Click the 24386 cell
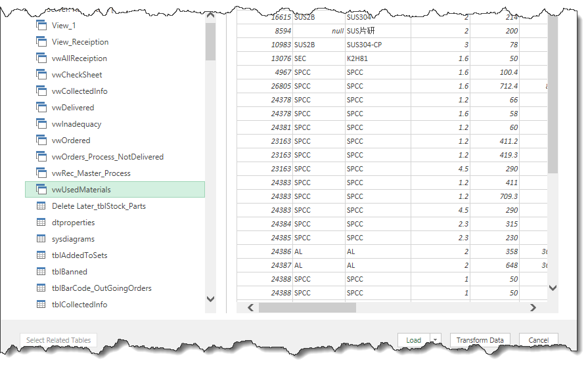This screenshot has width=588, height=369. [x=265, y=251]
